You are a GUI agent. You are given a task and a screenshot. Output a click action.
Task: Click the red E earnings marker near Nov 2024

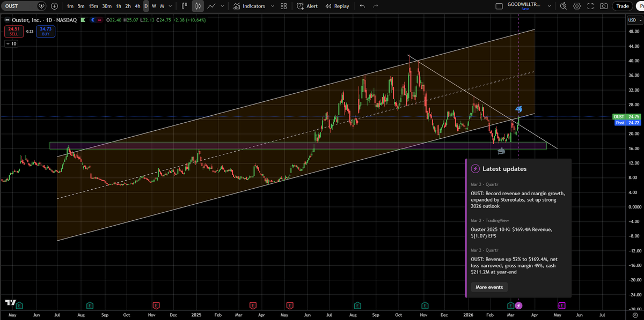tap(156, 306)
